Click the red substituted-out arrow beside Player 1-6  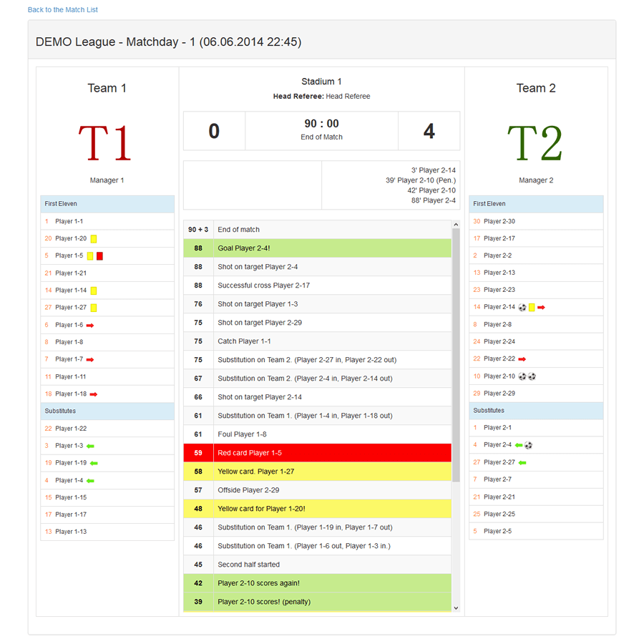(90, 326)
